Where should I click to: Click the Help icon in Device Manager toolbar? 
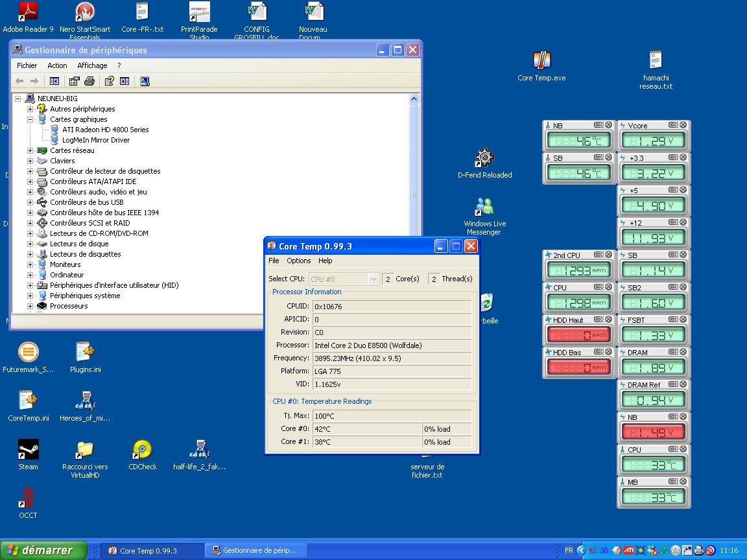(110, 81)
